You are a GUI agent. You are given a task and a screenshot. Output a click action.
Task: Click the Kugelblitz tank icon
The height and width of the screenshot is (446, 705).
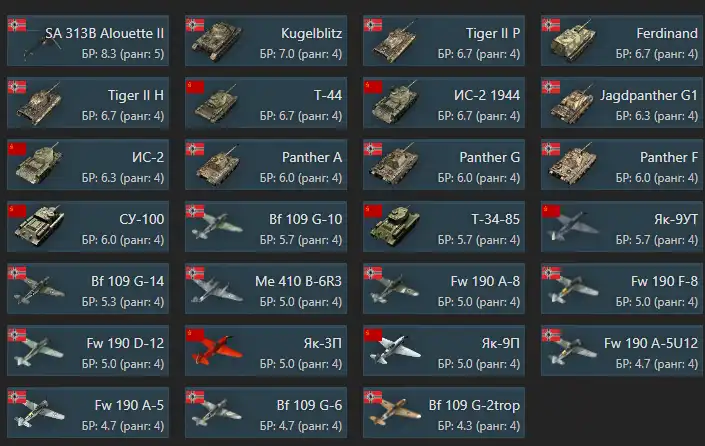pyautogui.click(x=217, y=41)
